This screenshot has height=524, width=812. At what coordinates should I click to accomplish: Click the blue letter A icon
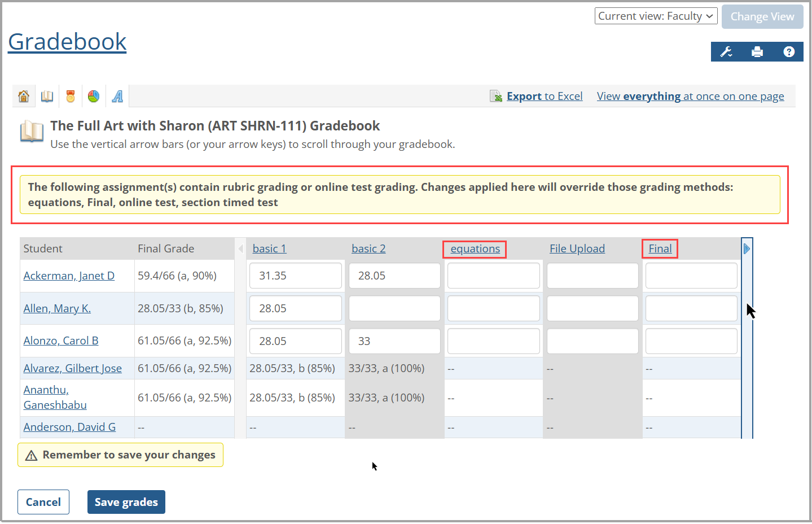click(x=116, y=95)
